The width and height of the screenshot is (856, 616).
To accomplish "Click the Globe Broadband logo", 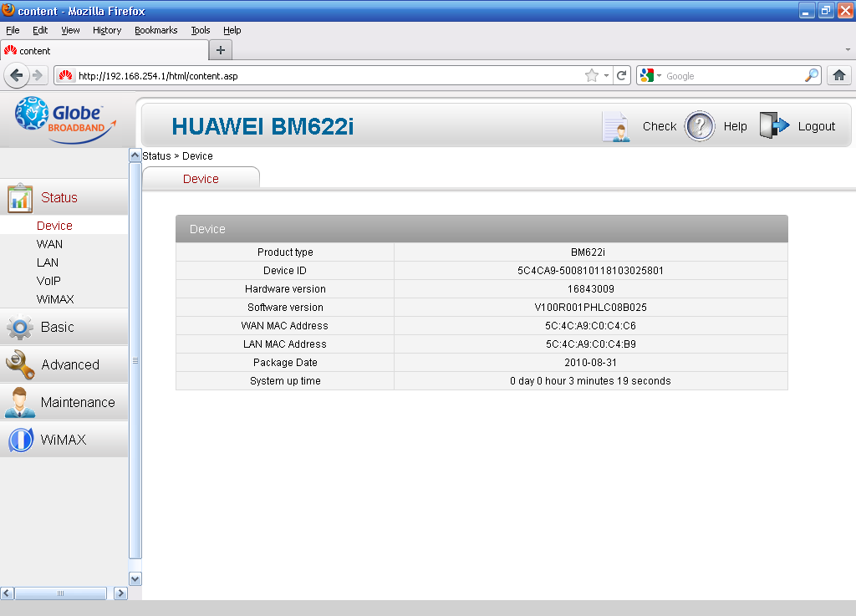I will [x=65, y=120].
